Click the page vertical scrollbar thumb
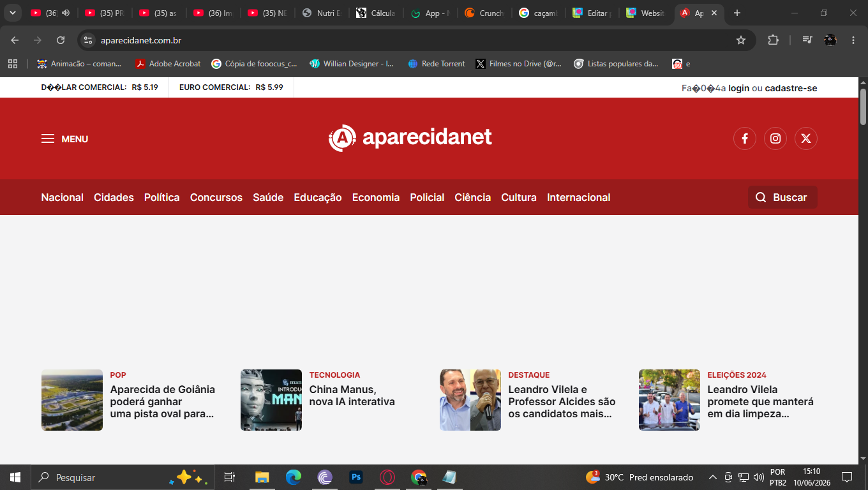The width and height of the screenshot is (868, 490). click(864, 107)
